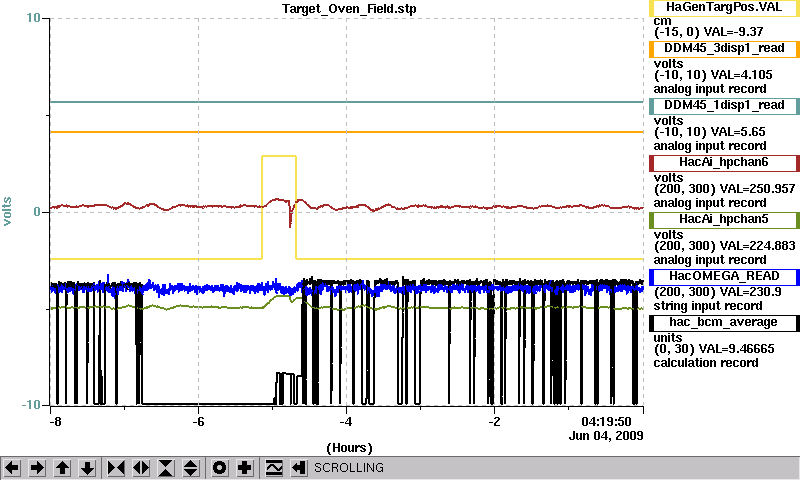Viewport: 800px width, 480px height.
Task: Click the circle auto-scale toolbar button
Action: (220, 468)
